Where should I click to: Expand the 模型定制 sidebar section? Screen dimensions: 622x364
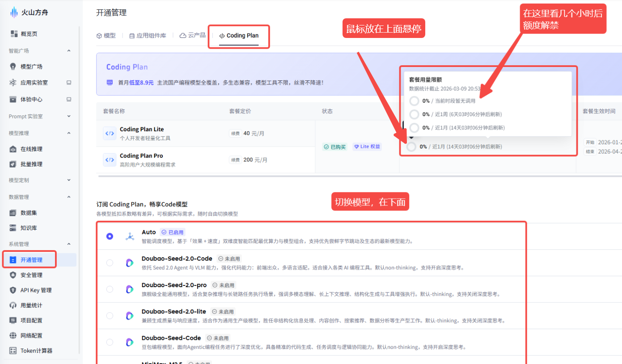pos(69,180)
